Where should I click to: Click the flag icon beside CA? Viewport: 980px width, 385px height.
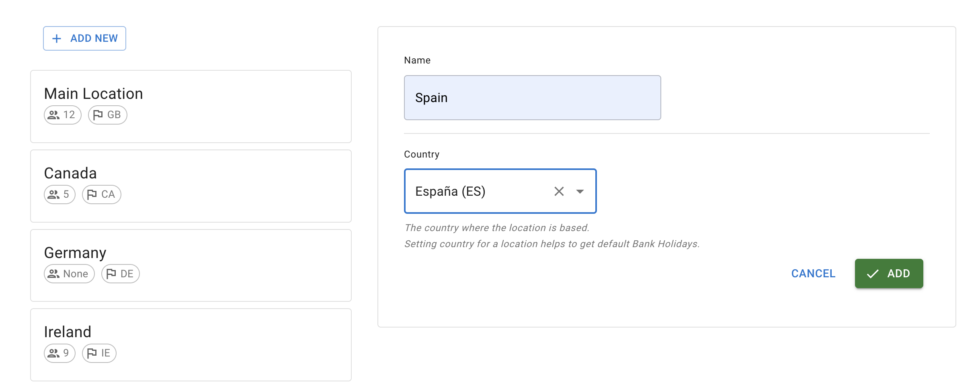[x=92, y=195]
